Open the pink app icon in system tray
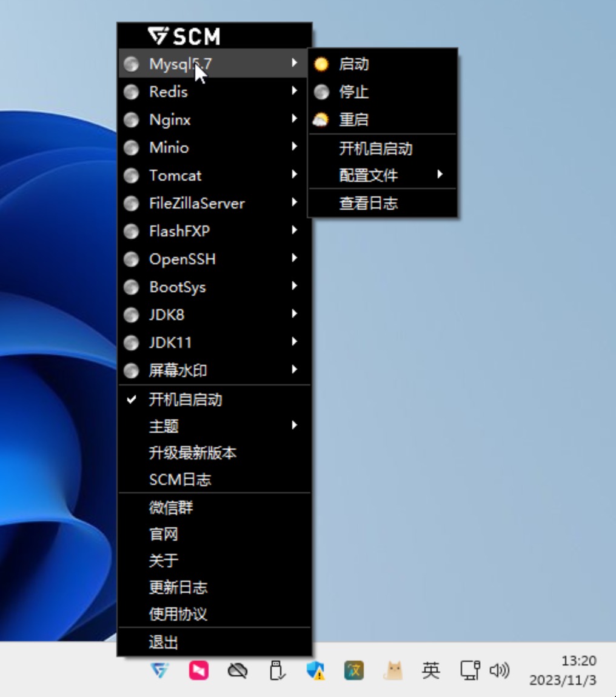 click(x=199, y=670)
